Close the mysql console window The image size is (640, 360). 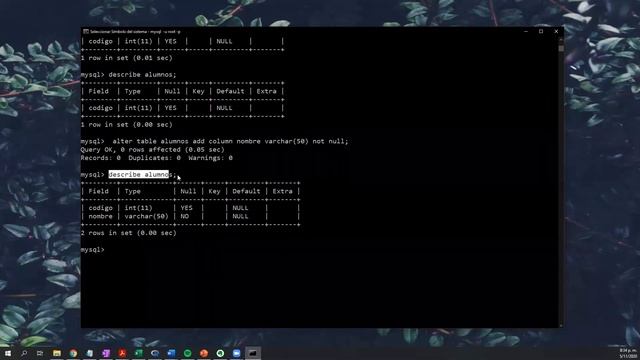point(556,31)
